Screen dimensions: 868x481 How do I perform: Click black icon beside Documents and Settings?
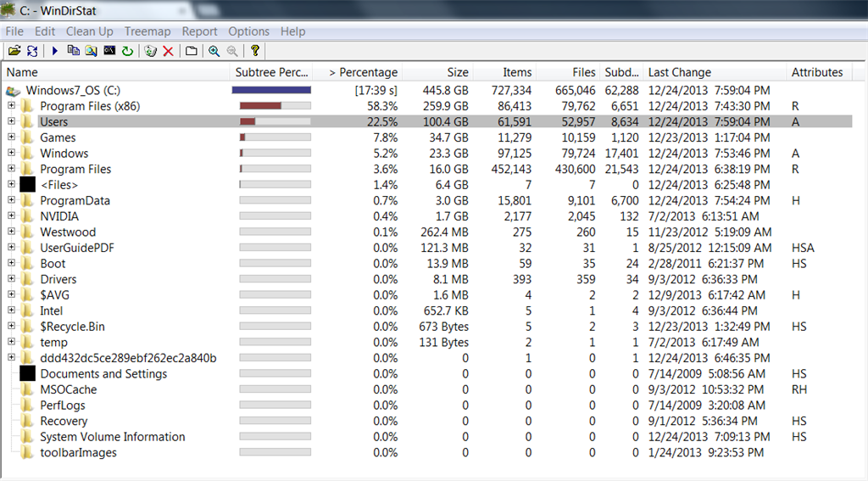[28, 373]
